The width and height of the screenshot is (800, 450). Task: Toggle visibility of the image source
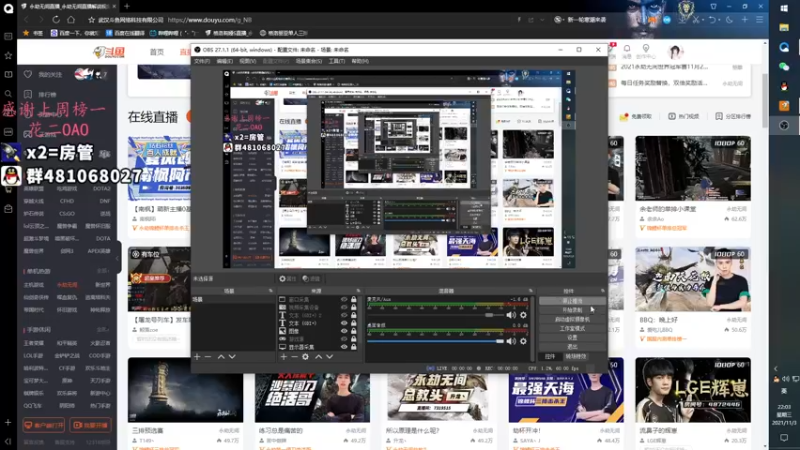pyautogui.click(x=344, y=331)
